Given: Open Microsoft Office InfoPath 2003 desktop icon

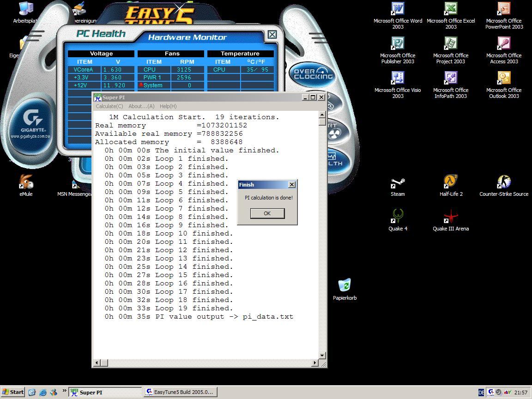Looking at the screenshot, I should click(451, 85).
